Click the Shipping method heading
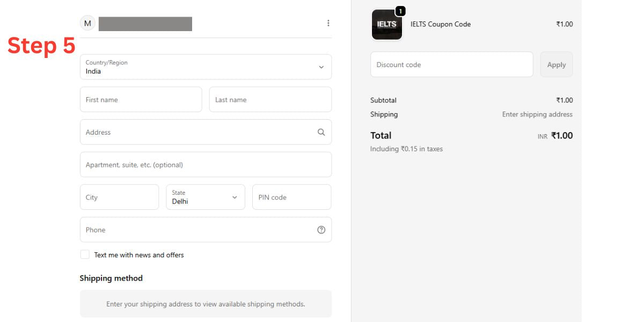The width and height of the screenshot is (644, 322). tap(111, 278)
